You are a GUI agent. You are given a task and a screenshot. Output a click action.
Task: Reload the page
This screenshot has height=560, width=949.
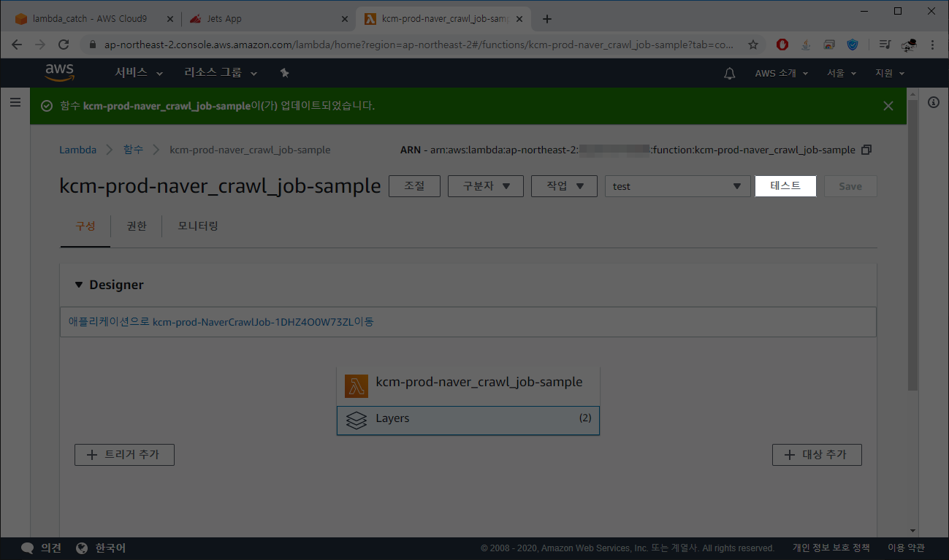coord(64,45)
